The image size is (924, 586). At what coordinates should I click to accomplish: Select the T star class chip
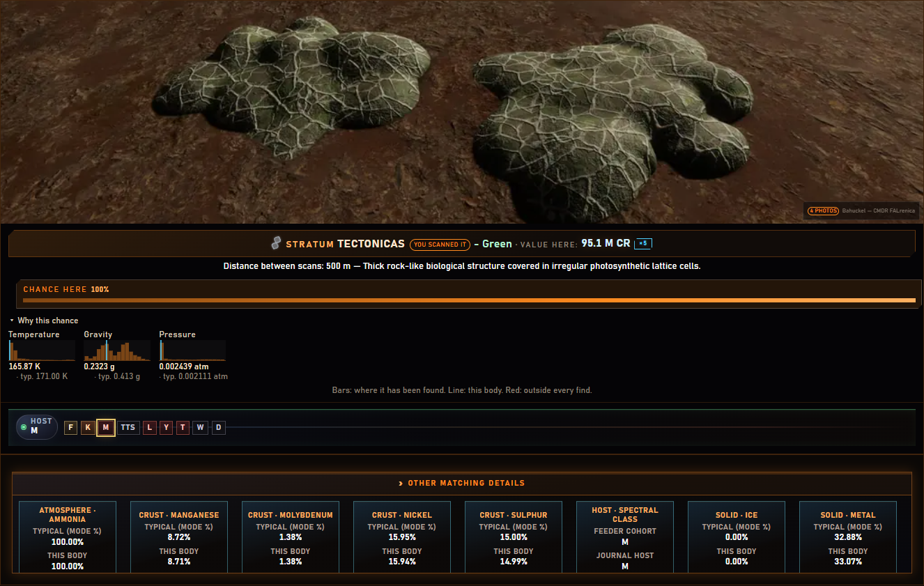[x=183, y=427]
